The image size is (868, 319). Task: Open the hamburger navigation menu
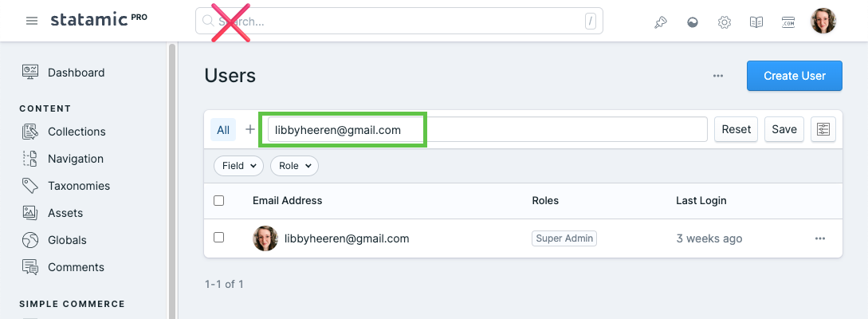[x=32, y=21]
